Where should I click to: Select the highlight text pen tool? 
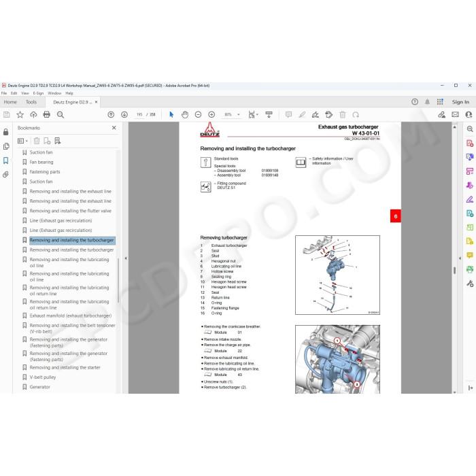(x=302, y=114)
